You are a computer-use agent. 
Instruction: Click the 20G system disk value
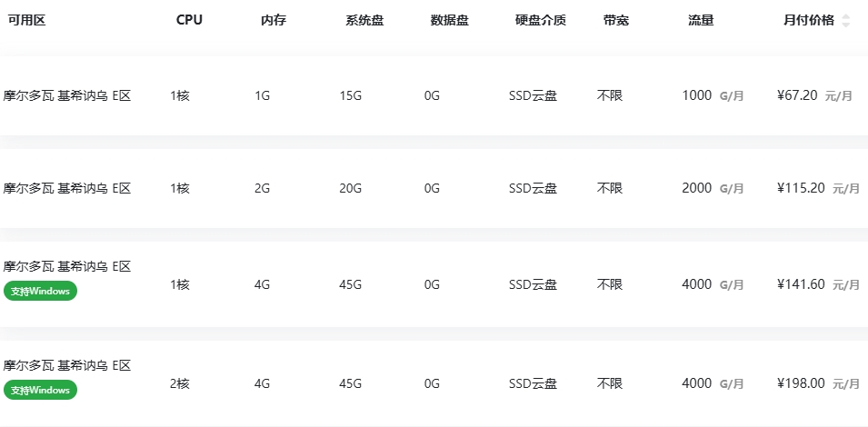[x=351, y=188]
